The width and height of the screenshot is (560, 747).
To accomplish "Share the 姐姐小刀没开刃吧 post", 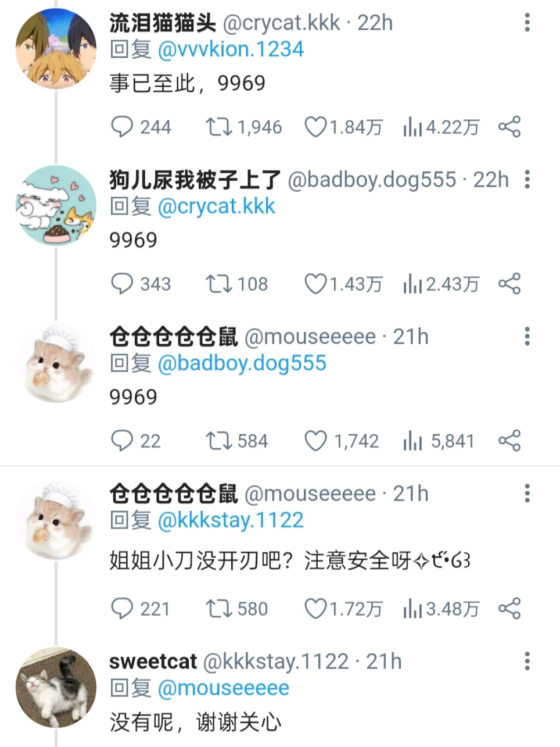I will 509,609.
